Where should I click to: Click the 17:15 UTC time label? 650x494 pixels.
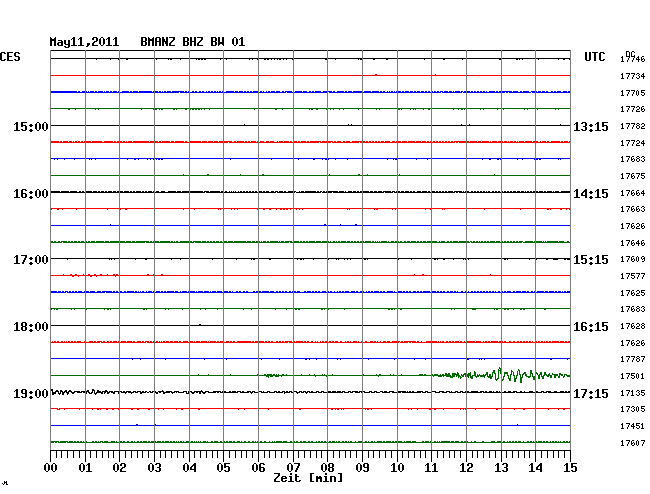click(x=591, y=393)
